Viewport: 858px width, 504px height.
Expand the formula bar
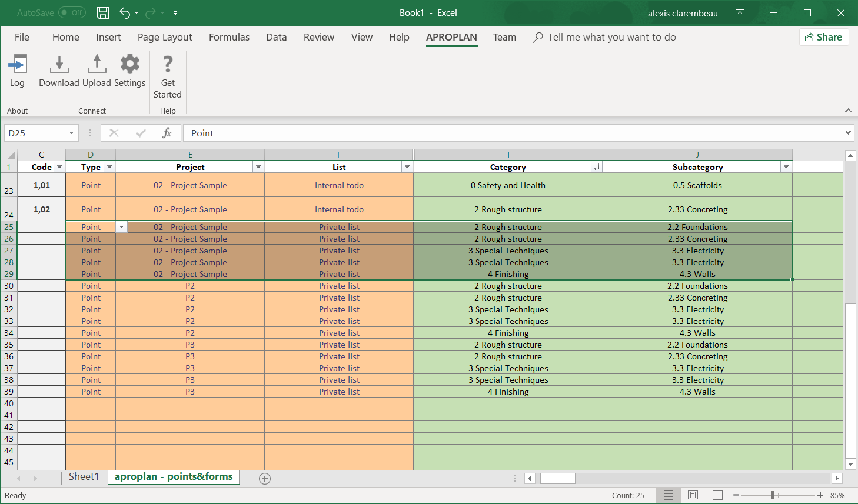[848, 133]
